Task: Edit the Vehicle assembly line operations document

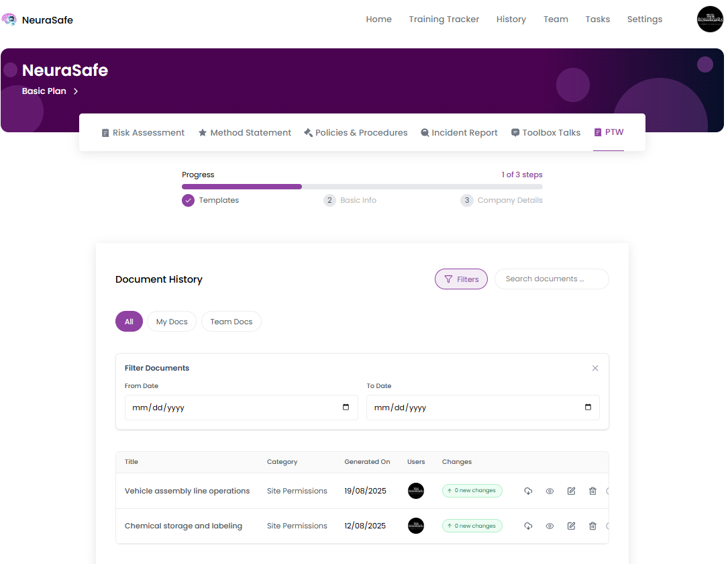Action: tap(571, 491)
